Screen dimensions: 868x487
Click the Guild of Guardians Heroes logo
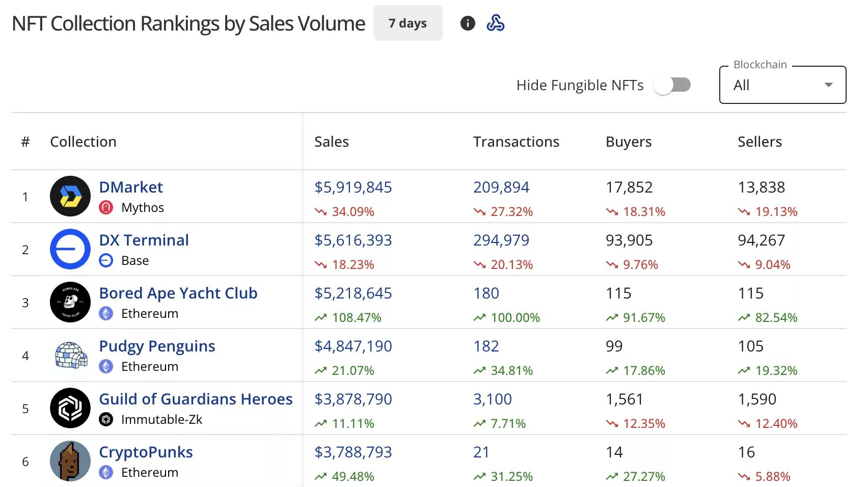coord(70,408)
